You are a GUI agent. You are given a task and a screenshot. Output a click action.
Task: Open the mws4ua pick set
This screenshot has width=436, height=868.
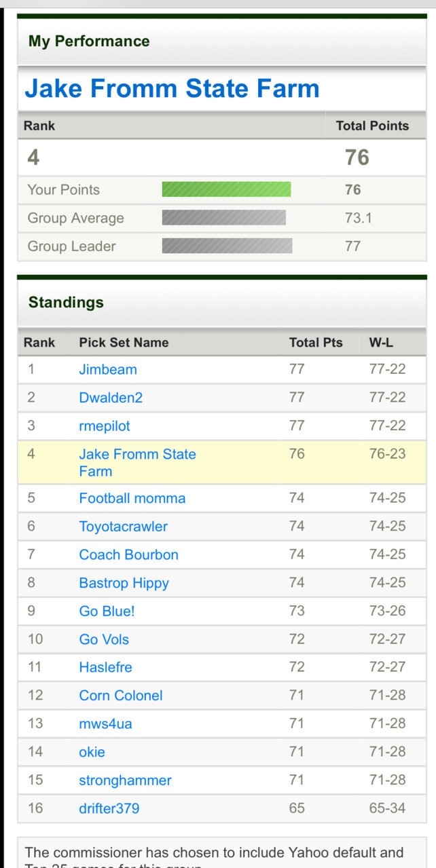coord(105,723)
